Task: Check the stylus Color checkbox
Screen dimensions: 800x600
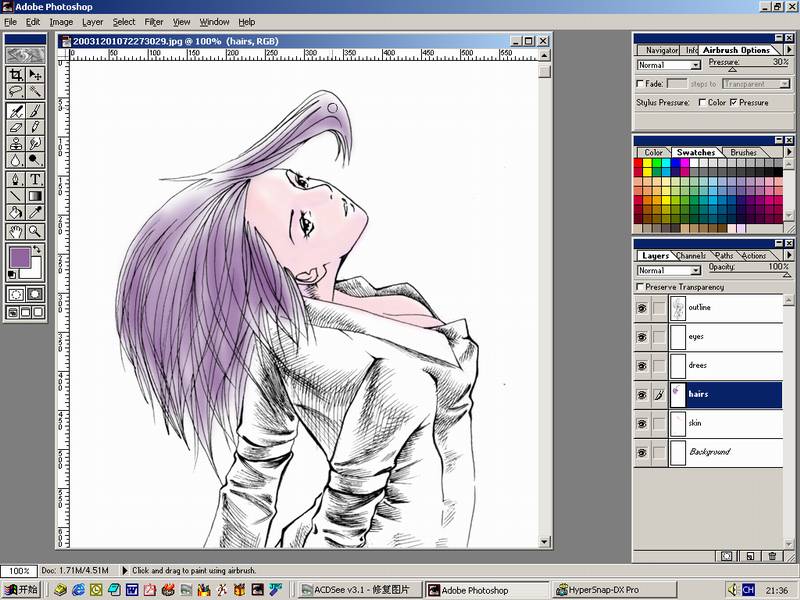Action: [x=702, y=103]
